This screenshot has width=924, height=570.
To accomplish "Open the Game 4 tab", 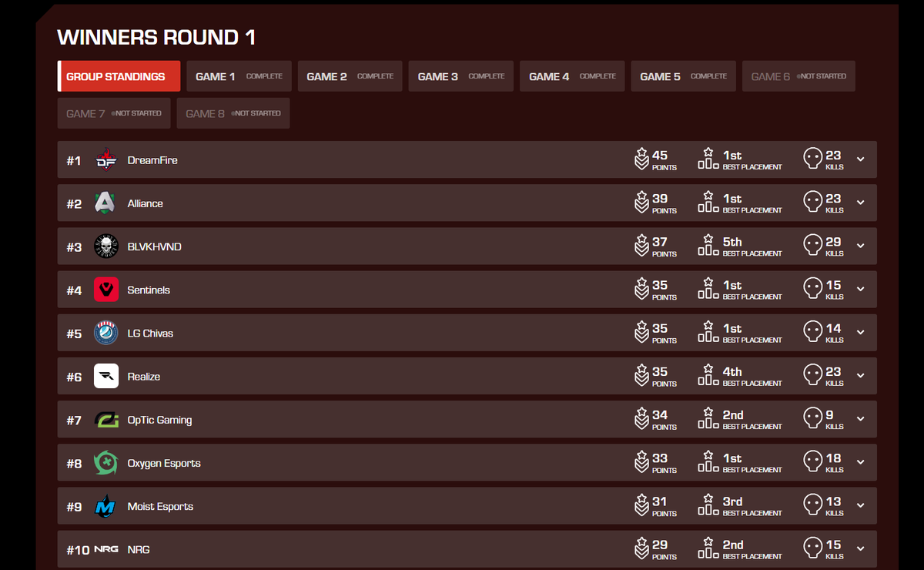I will (572, 76).
